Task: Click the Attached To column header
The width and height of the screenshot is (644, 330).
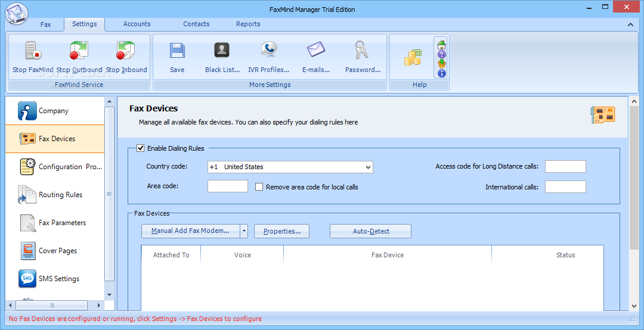Action: (x=171, y=255)
